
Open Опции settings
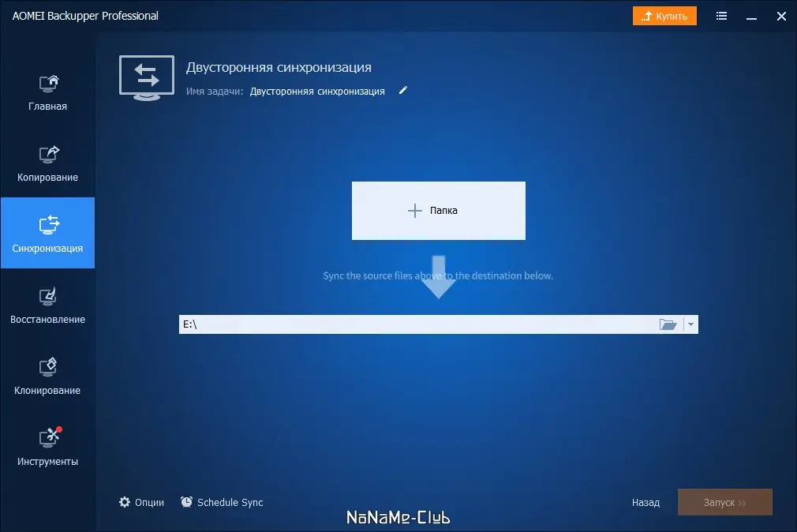point(141,503)
